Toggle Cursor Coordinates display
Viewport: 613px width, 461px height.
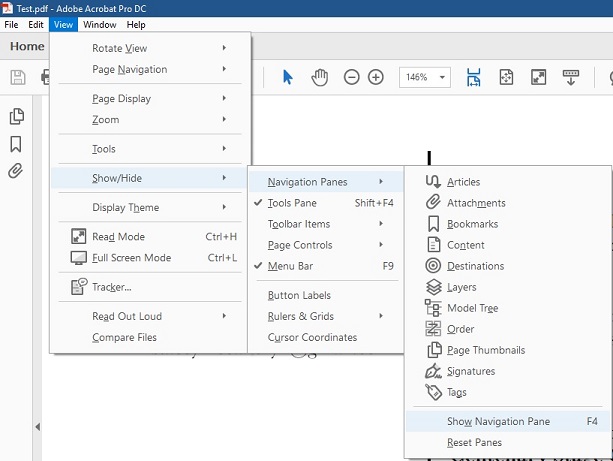click(x=326, y=337)
